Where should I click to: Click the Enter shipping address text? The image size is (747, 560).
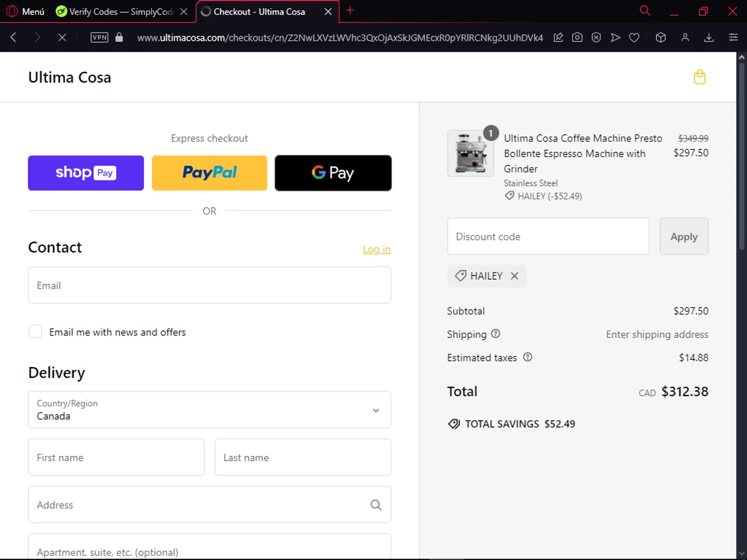(x=657, y=335)
